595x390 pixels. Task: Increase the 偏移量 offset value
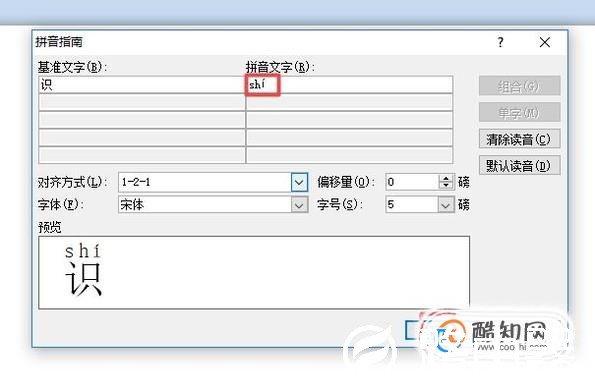[446, 178]
